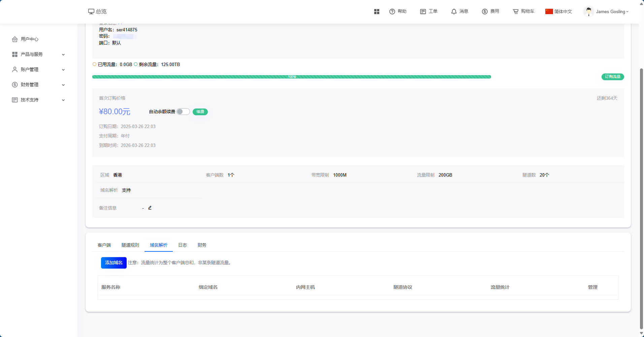Click the page vertical scrollbar
This screenshot has width=644, height=337.
click(641, 199)
